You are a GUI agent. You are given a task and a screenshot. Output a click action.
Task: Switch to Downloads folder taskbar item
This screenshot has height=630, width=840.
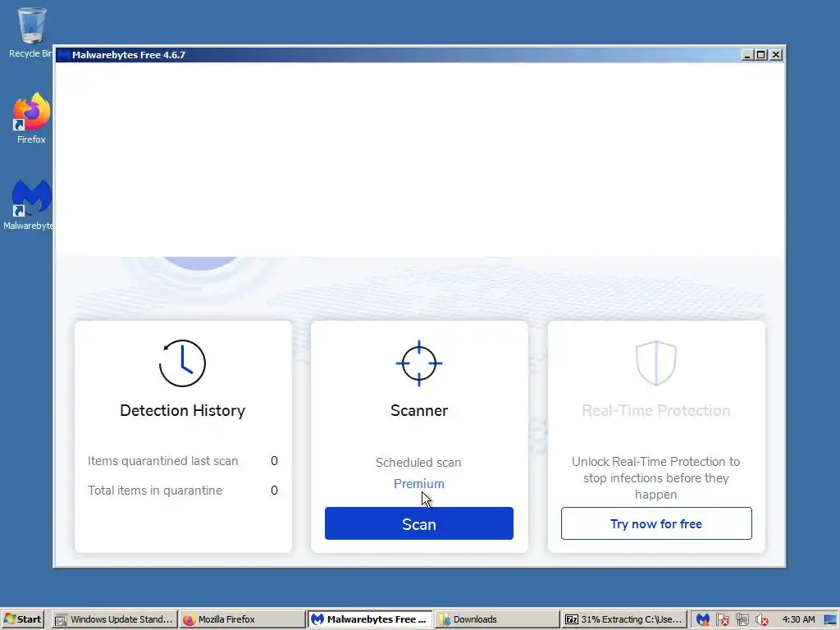(496, 619)
